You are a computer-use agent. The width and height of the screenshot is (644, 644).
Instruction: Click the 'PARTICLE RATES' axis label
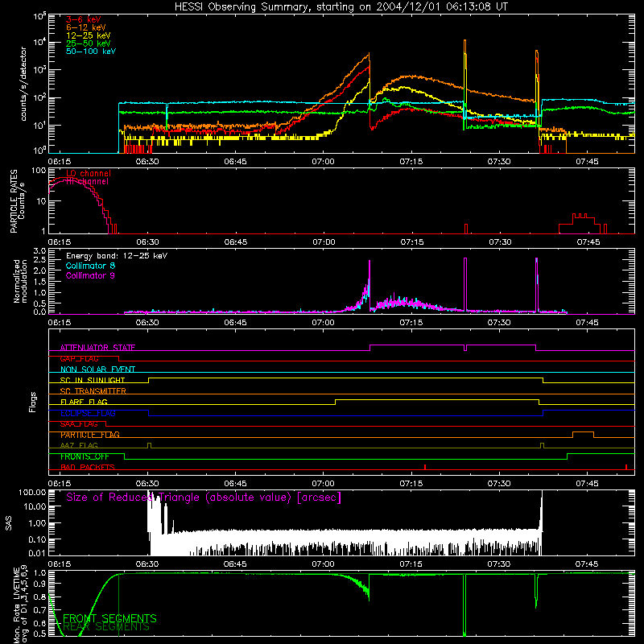point(14,201)
